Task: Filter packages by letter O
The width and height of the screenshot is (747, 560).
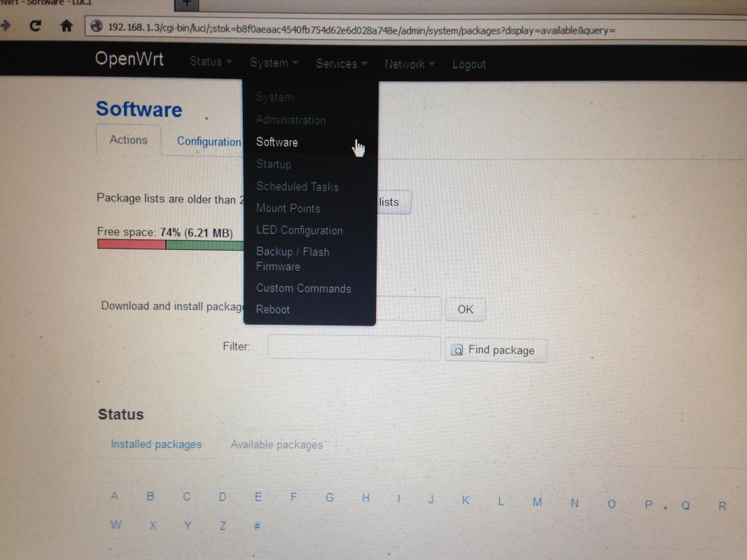Action: coord(612,504)
